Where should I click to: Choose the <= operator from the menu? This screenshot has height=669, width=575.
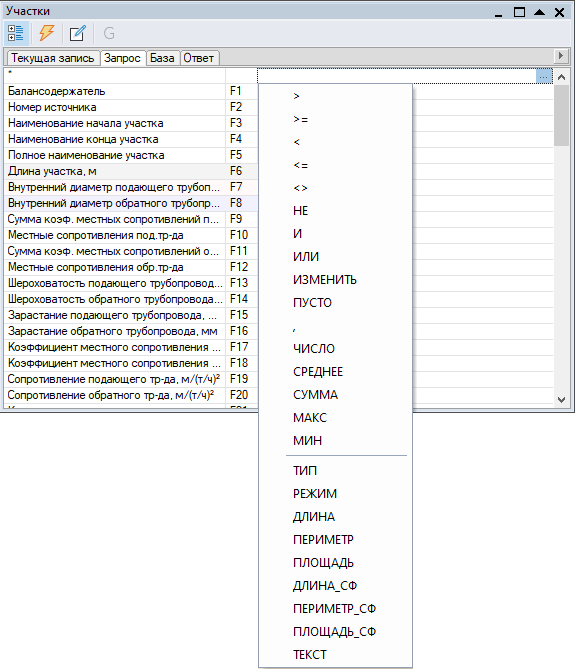[x=335, y=165]
